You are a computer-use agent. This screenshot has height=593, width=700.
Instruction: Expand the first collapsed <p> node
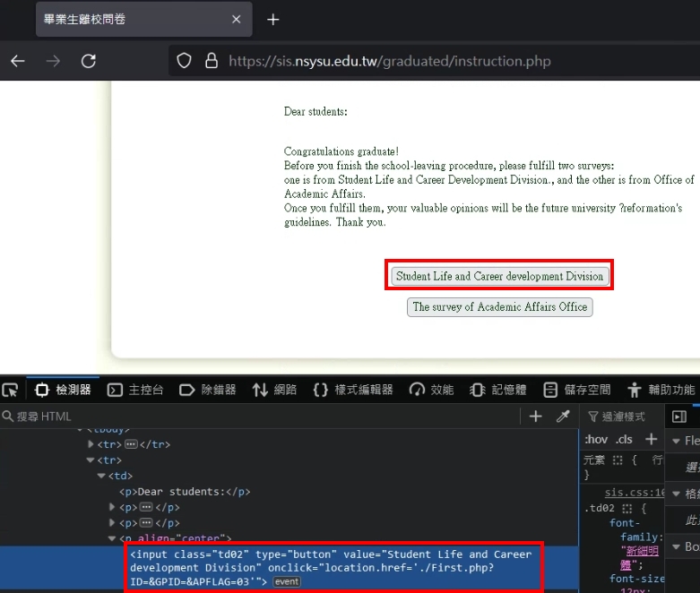[112, 507]
